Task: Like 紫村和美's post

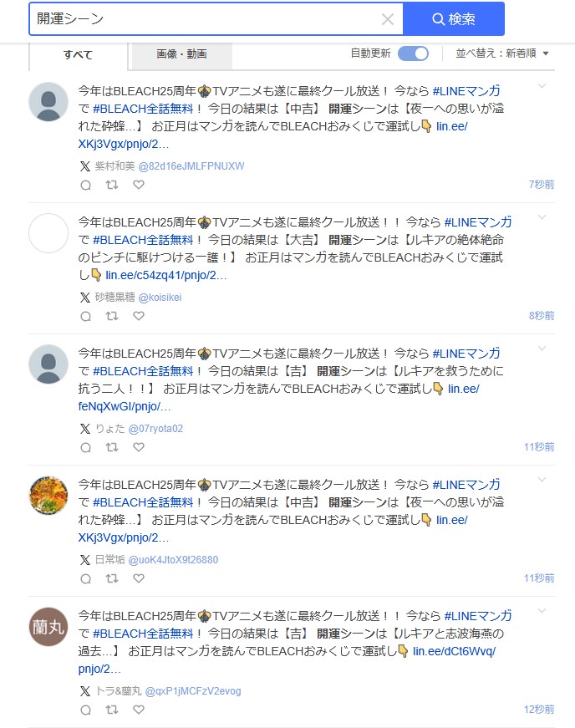Action: point(139,185)
